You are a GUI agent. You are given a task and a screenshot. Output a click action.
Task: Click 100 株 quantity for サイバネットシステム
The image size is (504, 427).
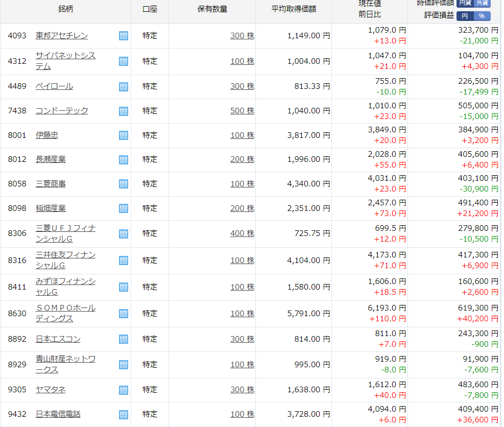(243, 61)
